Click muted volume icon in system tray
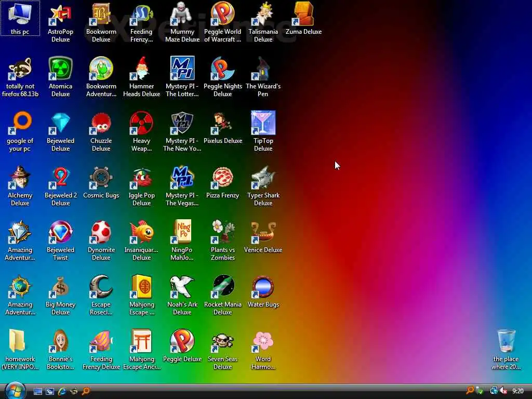The height and width of the screenshot is (399, 532). tap(503, 391)
